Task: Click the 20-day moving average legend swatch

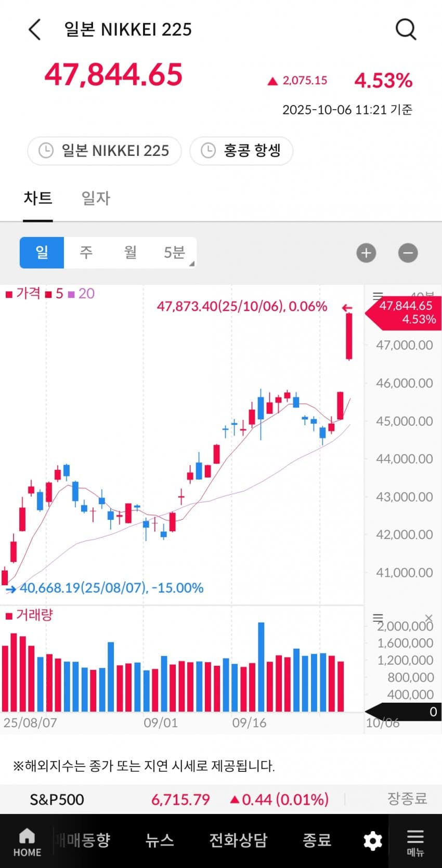Action: (72, 294)
